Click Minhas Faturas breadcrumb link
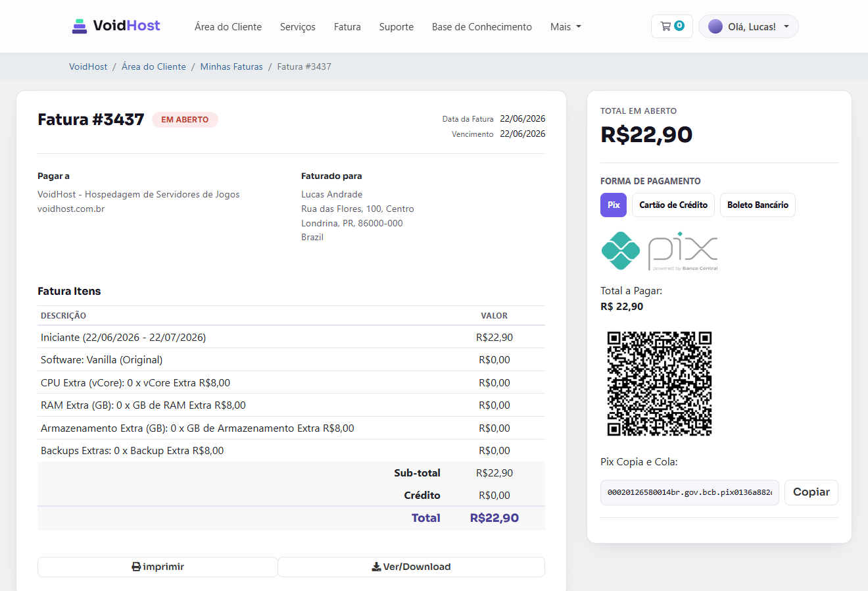 (x=231, y=66)
